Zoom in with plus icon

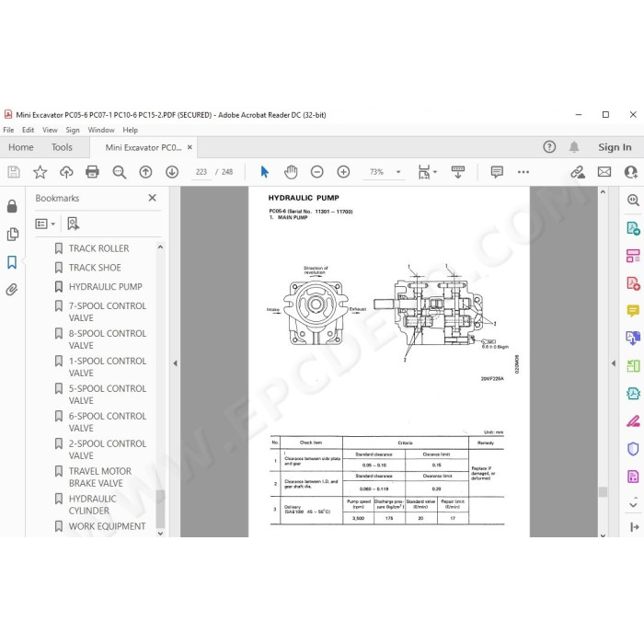pyautogui.click(x=343, y=172)
